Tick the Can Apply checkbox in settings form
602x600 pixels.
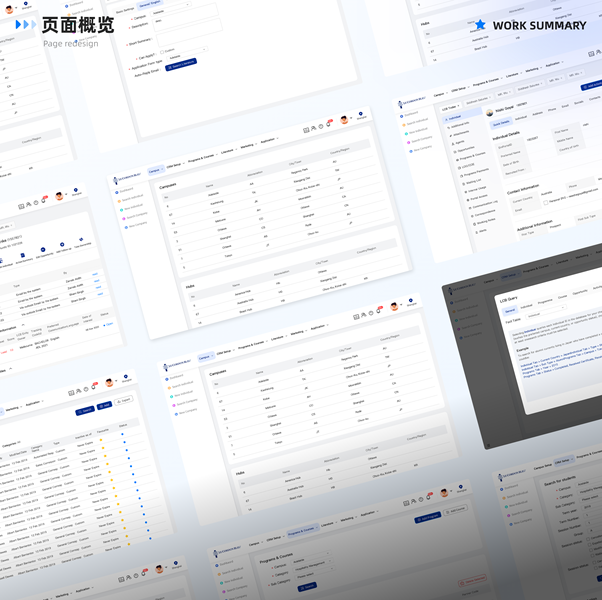162,52
